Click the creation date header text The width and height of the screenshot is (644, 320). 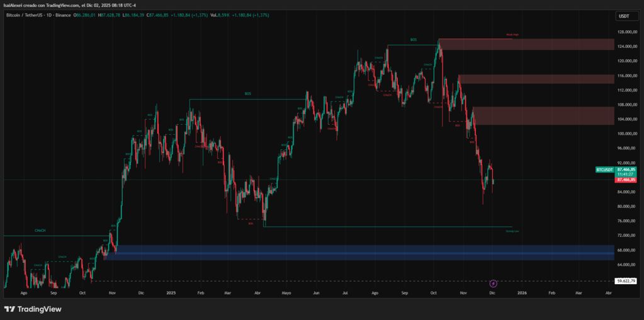pos(71,5)
